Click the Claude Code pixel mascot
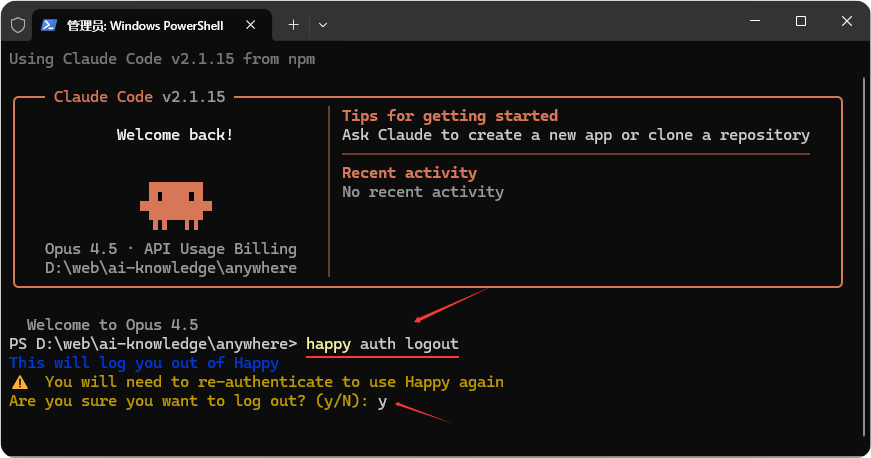 pos(176,204)
